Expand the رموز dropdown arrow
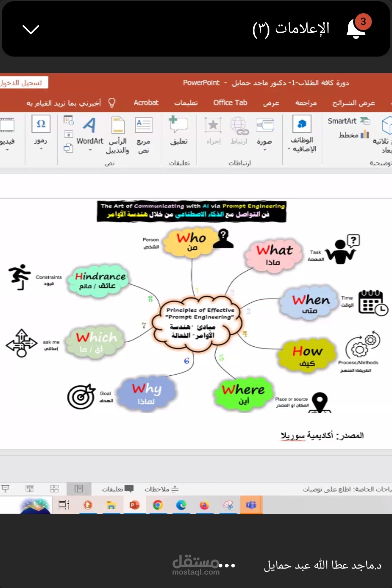The height and width of the screenshot is (588, 392). tap(41, 149)
